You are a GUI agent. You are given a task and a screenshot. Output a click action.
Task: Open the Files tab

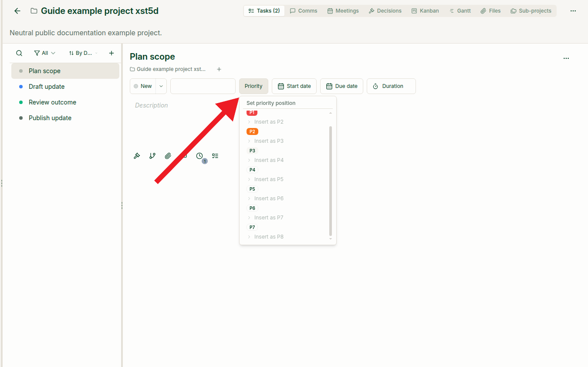[x=490, y=11]
